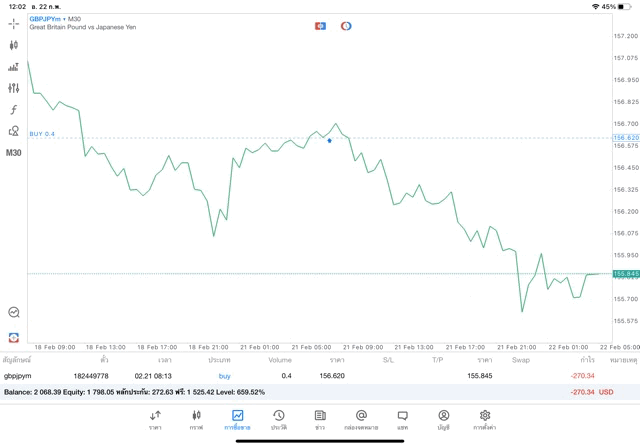Tap the BUY 0.4 order line label
The width and height of the screenshot is (640, 447).
(42, 134)
